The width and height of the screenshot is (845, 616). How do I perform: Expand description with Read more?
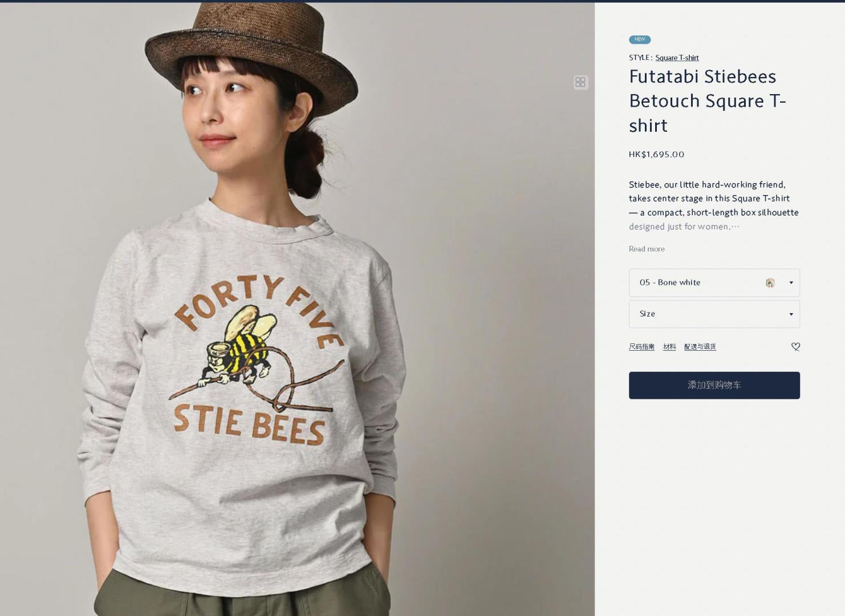pos(647,249)
